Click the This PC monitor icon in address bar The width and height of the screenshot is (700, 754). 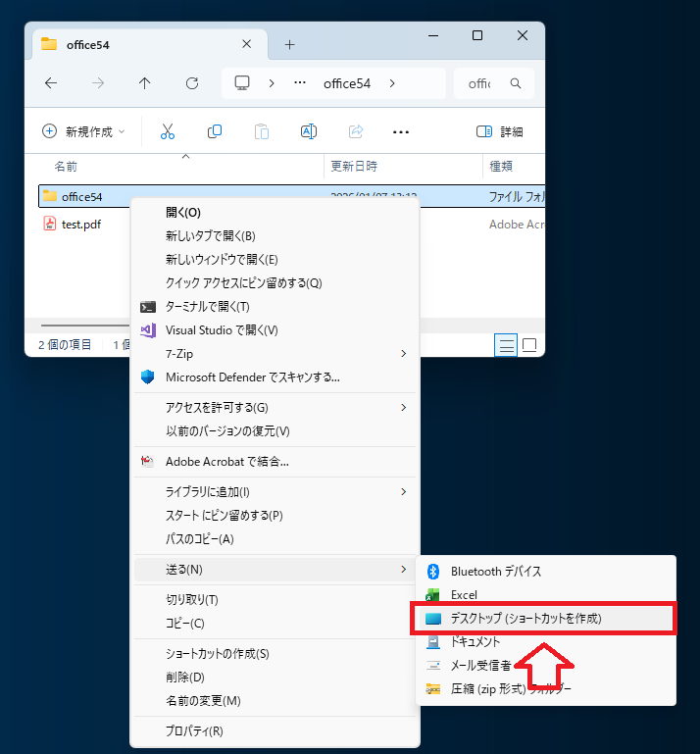(x=242, y=83)
